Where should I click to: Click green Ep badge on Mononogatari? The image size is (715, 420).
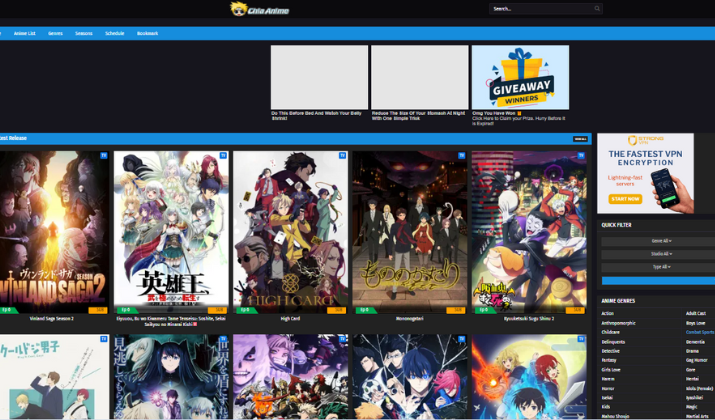pos(365,310)
